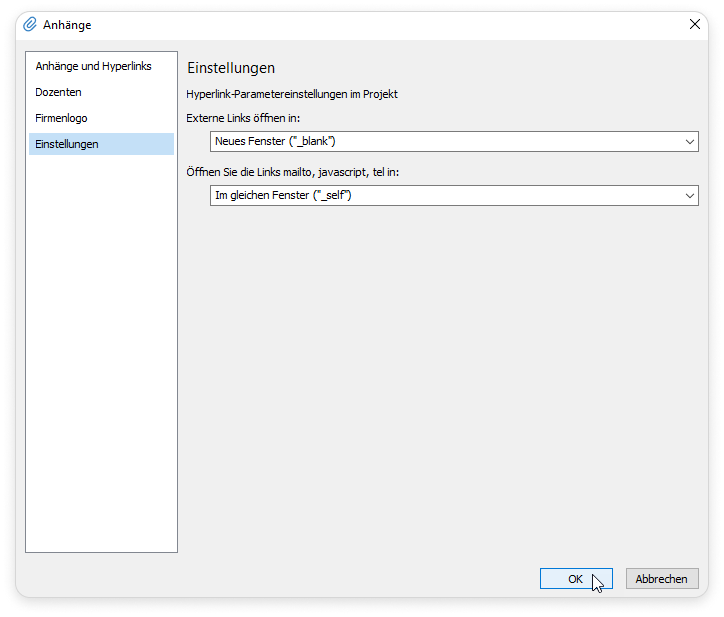Click the empty area of the sidebar list
This screenshot has height=617, width=724.
pos(101,350)
